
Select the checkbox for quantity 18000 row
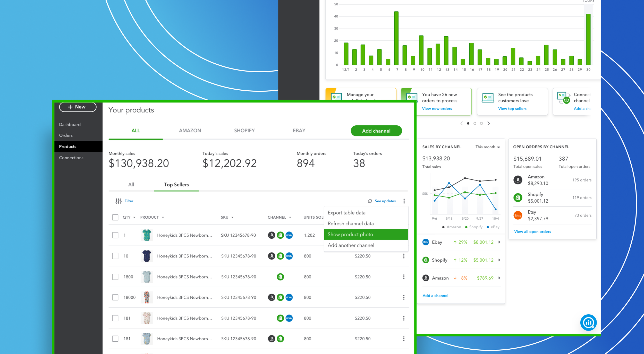(x=115, y=297)
